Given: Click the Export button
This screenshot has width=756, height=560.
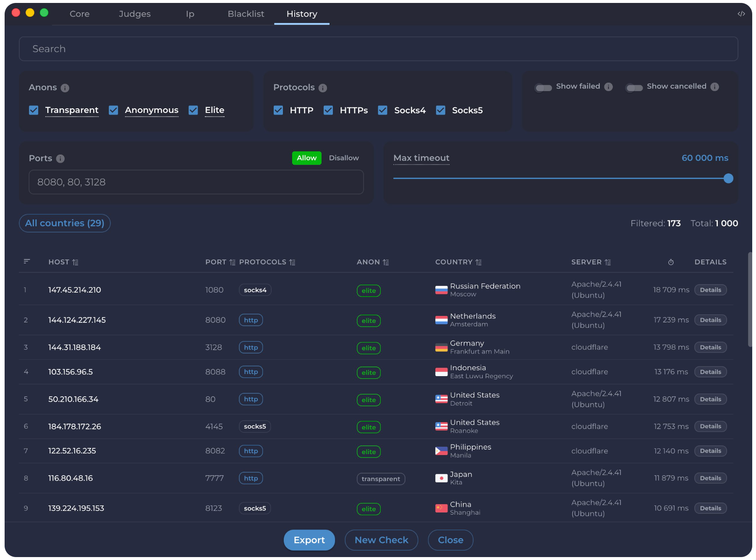Looking at the screenshot, I should coord(309,540).
